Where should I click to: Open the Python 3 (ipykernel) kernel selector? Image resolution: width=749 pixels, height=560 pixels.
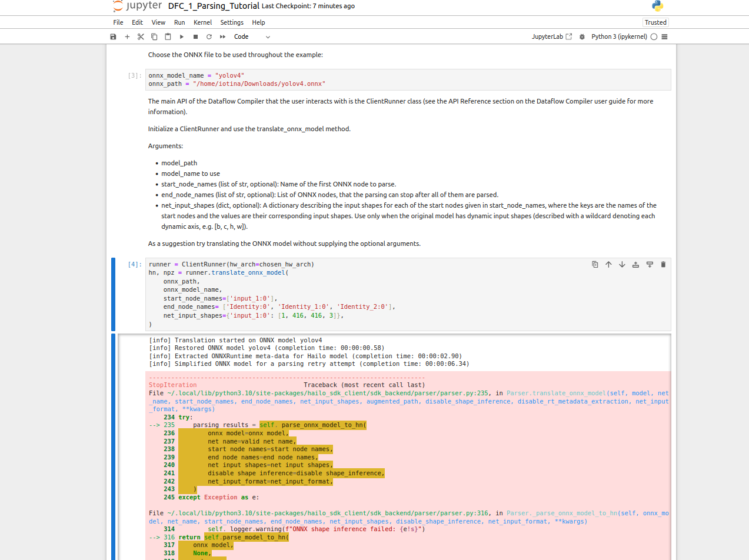pos(619,36)
